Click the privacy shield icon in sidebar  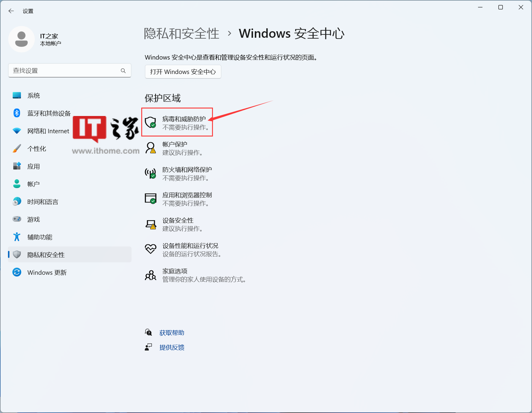[17, 255]
